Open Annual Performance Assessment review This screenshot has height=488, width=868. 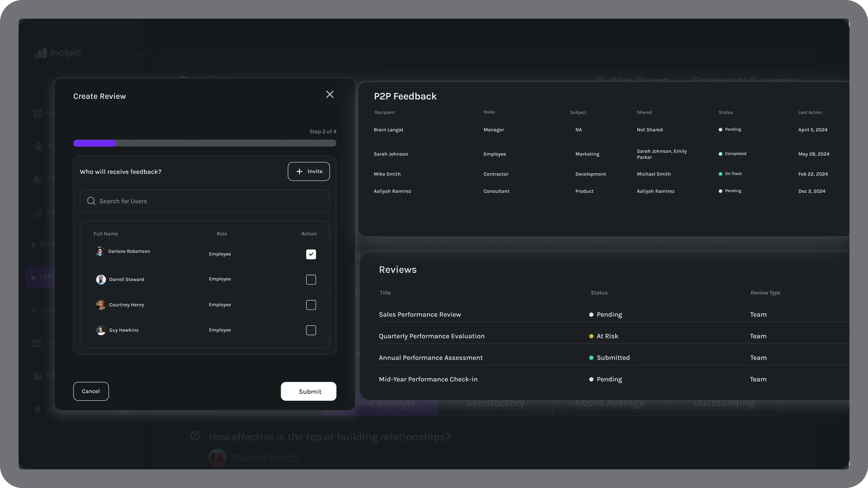point(430,358)
